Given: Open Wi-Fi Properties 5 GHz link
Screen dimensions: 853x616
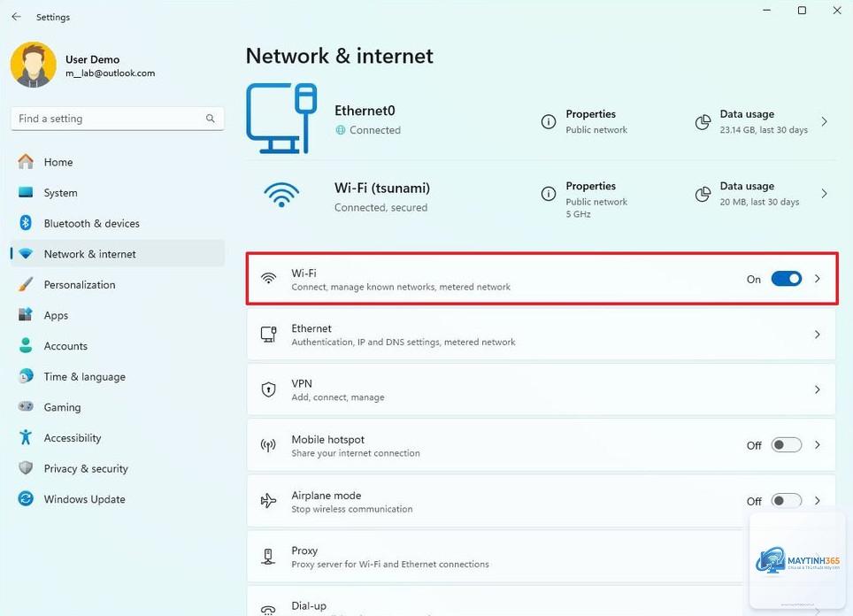Looking at the screenshot, I should point(584,199).
